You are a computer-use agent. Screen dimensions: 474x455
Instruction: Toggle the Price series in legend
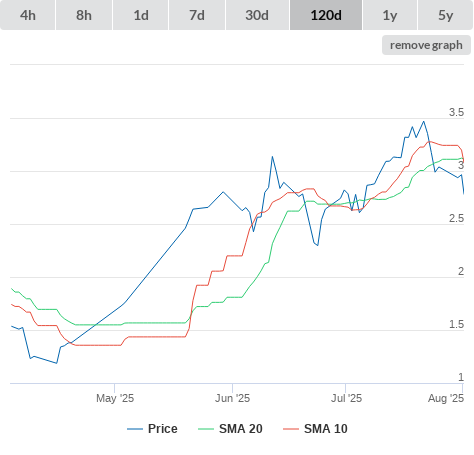[152, 429]
